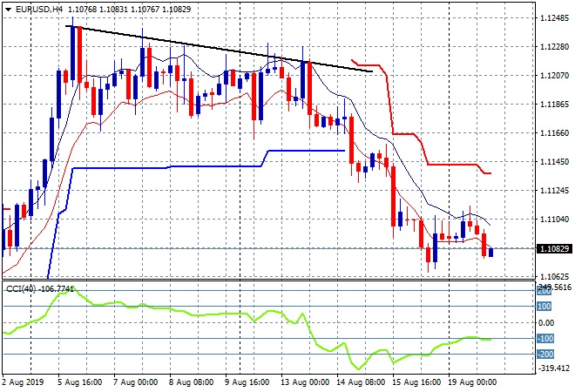The height and width of the screenshot is (392, 575).
Task: Click the current price label 1.10829
Action: pyautogui.click(x=554, y=248)
